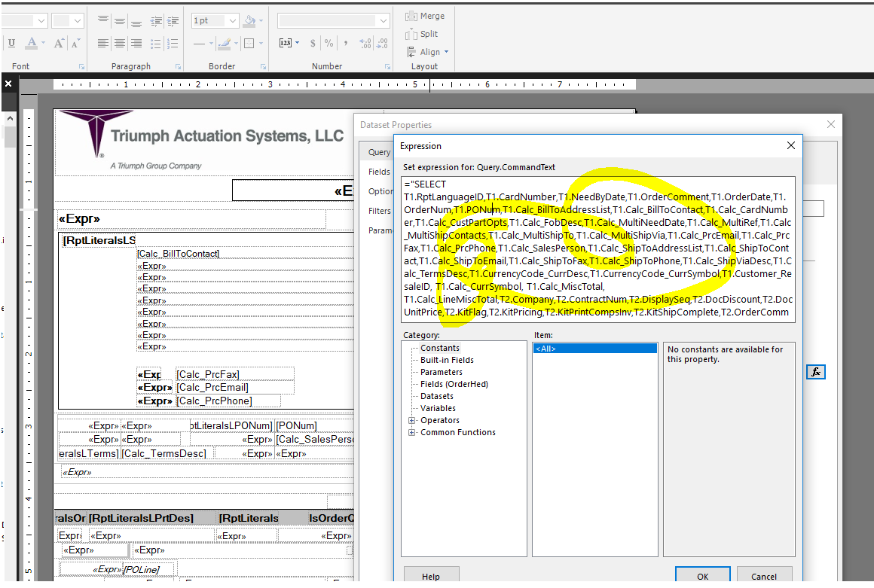Click Cancel in Expression dialog
The height and width of the screenshot is (588, 874).
pos(764,576)
